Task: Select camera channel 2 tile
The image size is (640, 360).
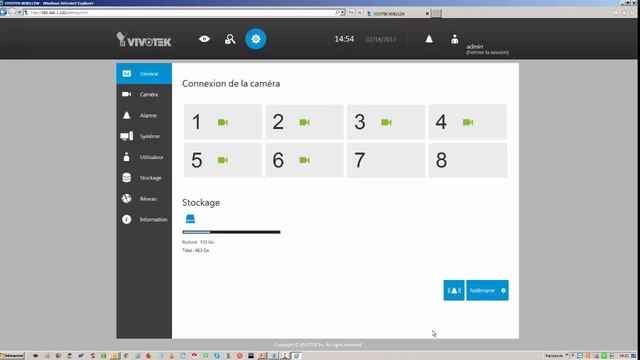Action: [304, 122]
